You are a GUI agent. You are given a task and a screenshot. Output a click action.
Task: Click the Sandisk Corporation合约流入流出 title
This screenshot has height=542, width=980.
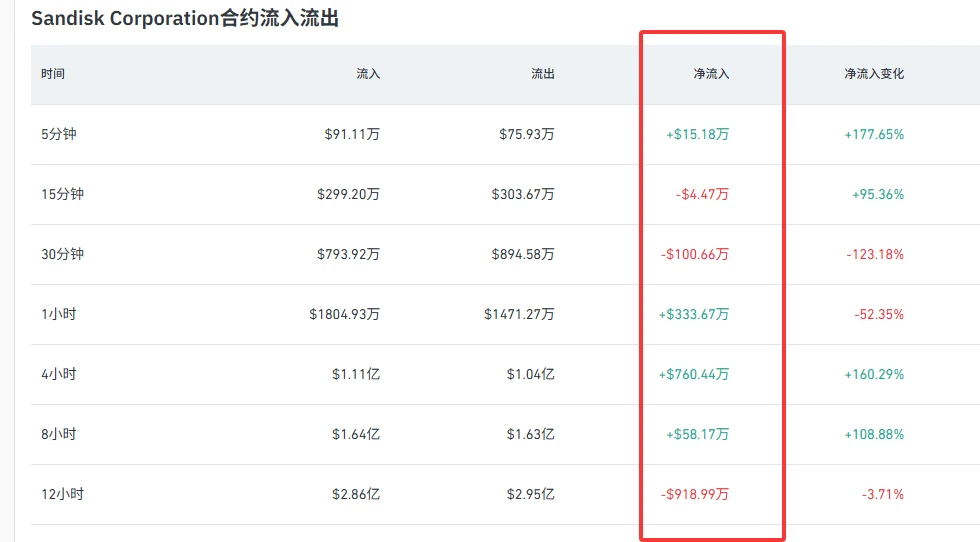click(x=185, y=18)
